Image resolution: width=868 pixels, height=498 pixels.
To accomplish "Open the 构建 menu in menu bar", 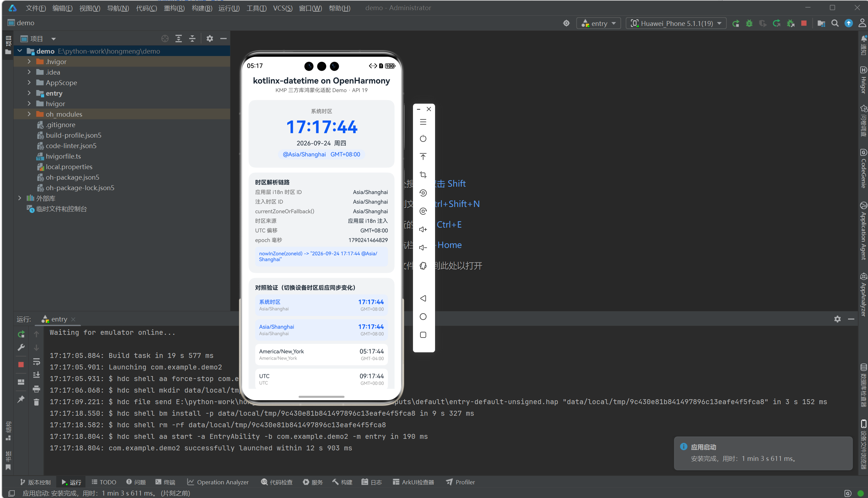I will [x=202, y=8].
